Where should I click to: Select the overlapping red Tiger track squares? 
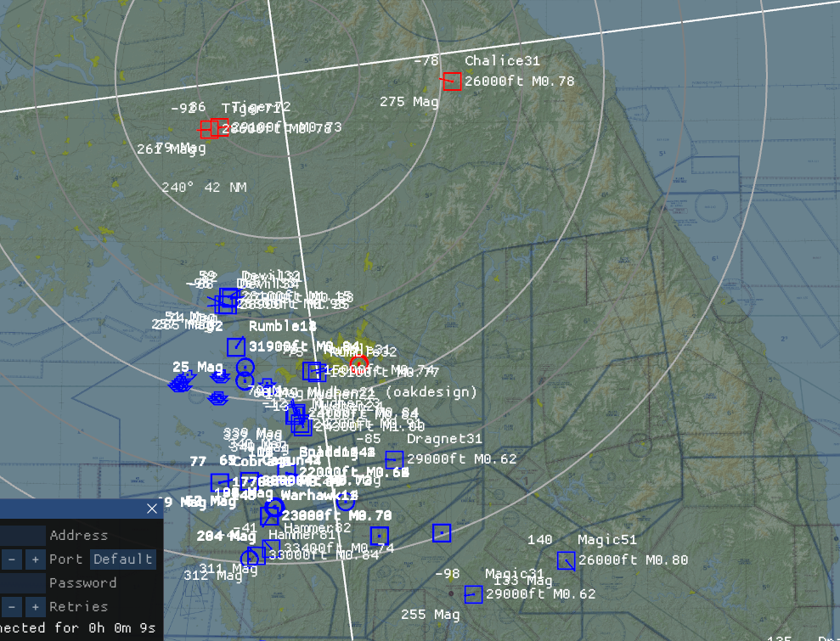[214, 128]
